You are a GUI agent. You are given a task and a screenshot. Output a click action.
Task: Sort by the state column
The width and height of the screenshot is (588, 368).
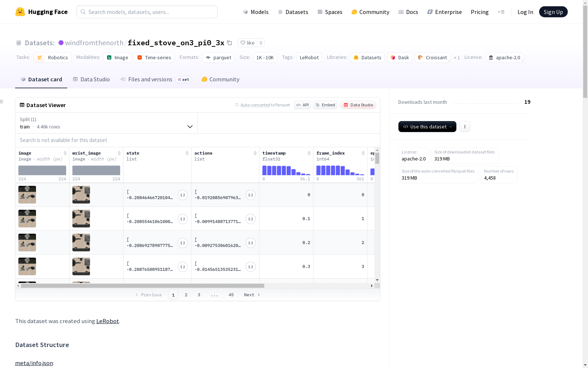(x=187, y=153)
